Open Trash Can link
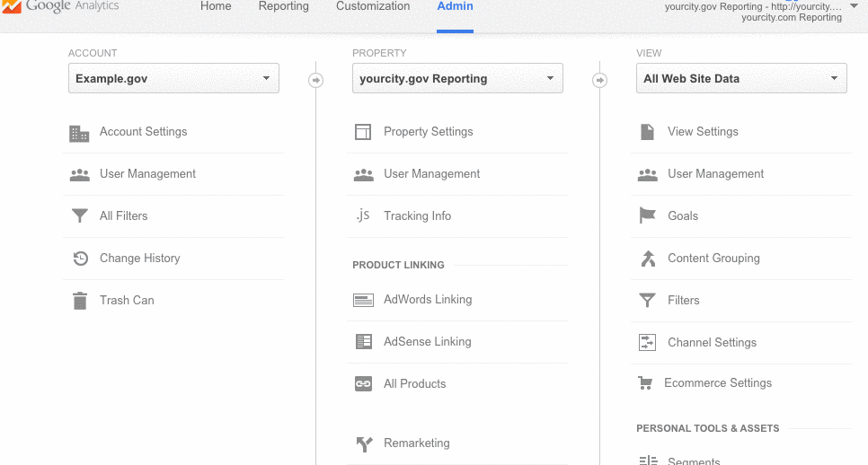The image size is (868, 465). 127,300
